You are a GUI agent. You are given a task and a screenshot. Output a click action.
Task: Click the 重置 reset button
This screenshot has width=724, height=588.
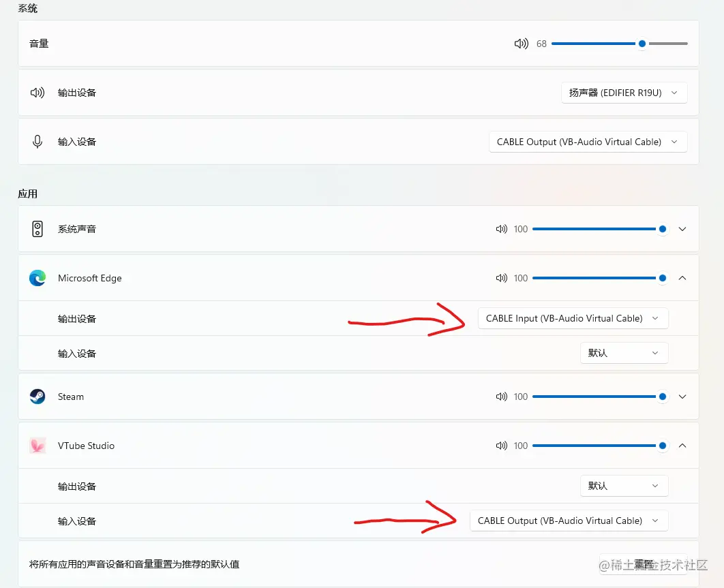(643, 564)
